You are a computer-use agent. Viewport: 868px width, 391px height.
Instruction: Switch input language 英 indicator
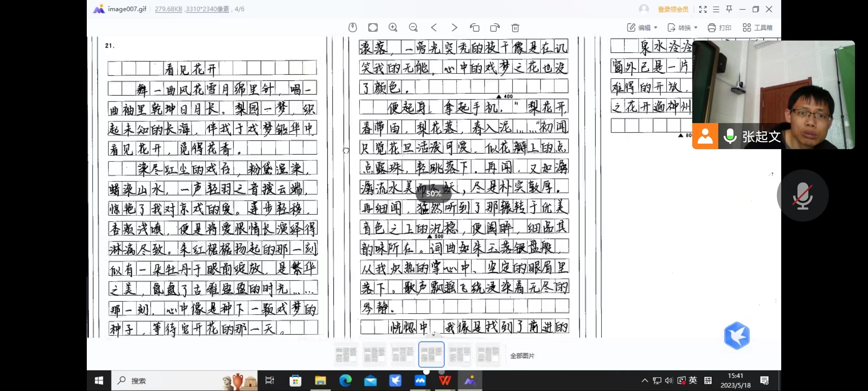pyautogui.click(x=693, y=380)
